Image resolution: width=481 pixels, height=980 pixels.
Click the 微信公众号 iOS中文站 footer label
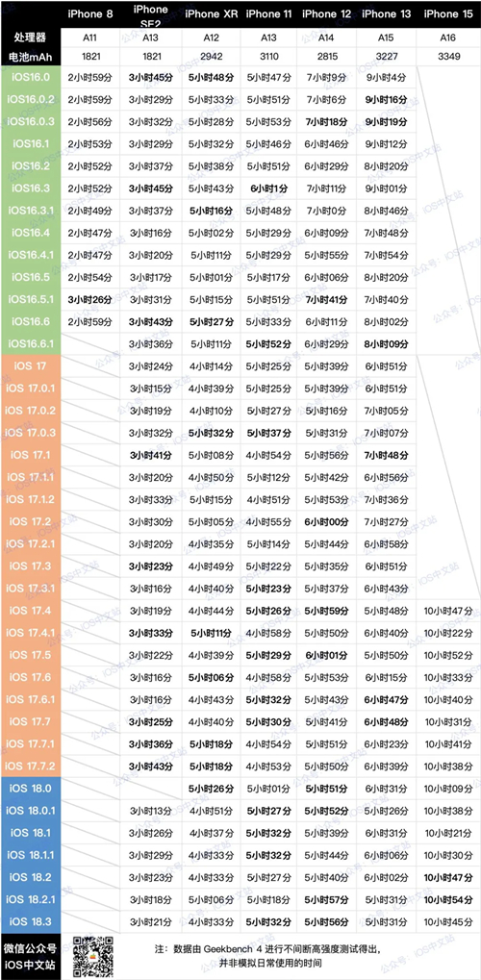click(x=32, y=956)
